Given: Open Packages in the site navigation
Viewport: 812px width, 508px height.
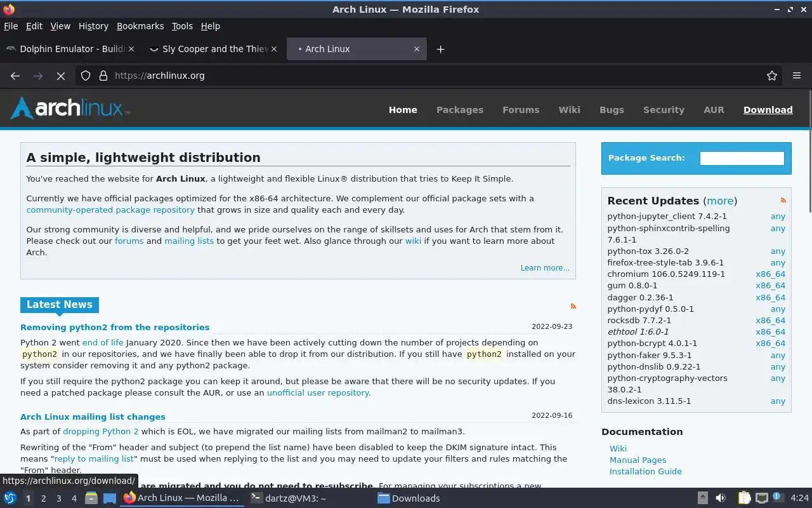Looking at the screenshot, I should pos(460,110).
